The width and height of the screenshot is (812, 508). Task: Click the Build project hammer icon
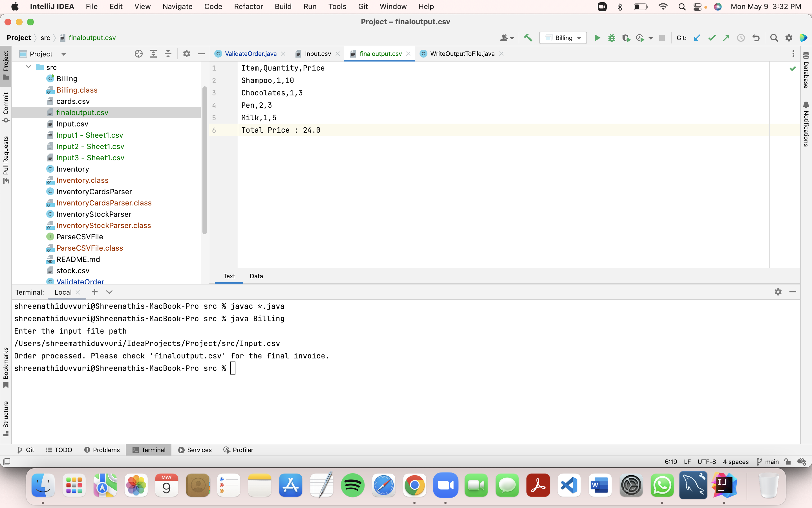[x=528, y=38]
